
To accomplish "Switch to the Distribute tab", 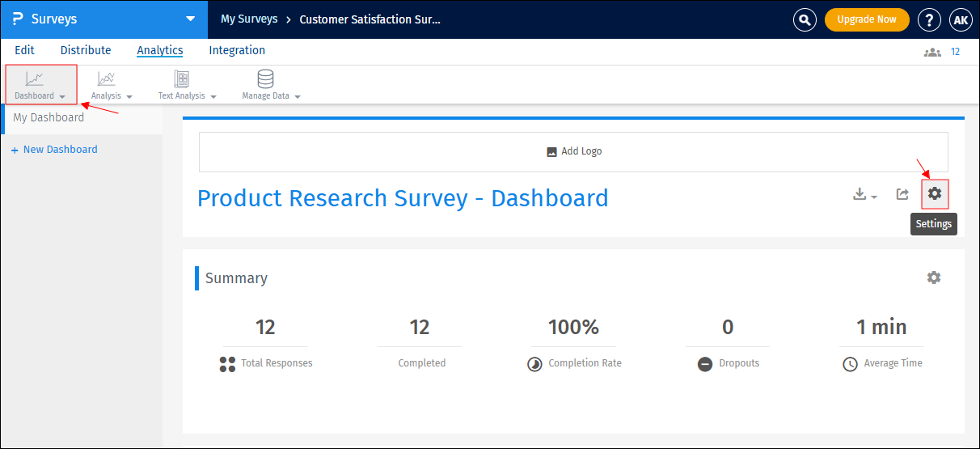I will [x=86, y=50].
